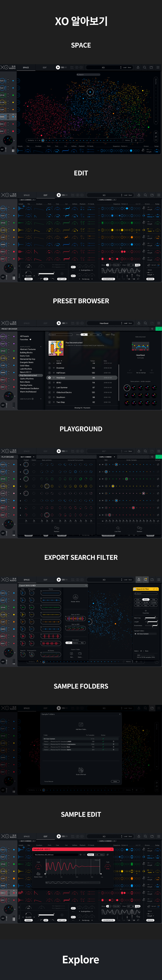Click the play button in the SPACE screenshot
Viewport: 162px width, 980px height.
pyautogui.click(x=58, y=67)
